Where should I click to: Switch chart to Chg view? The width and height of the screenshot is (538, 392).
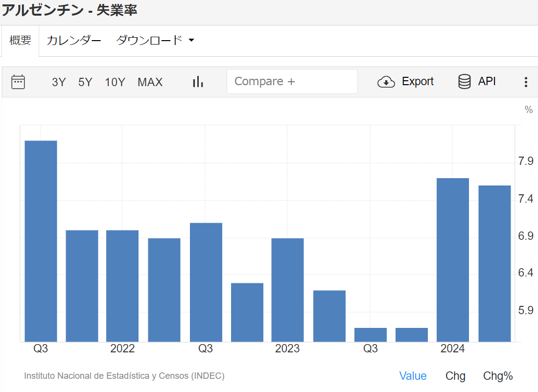click(455, 376)
